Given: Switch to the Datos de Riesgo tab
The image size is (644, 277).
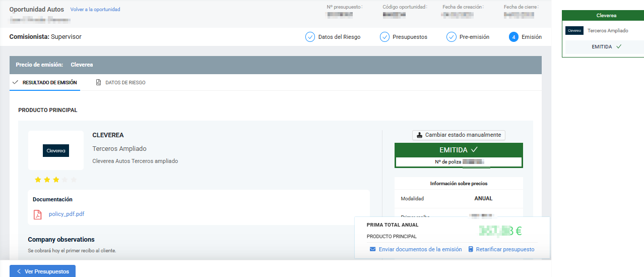Looking at the screenshot, I should pyautogui.click(x=121, y=82).
